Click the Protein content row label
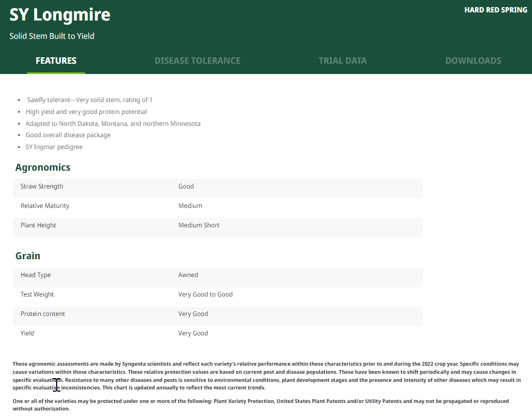 click(x=43, y=314)
